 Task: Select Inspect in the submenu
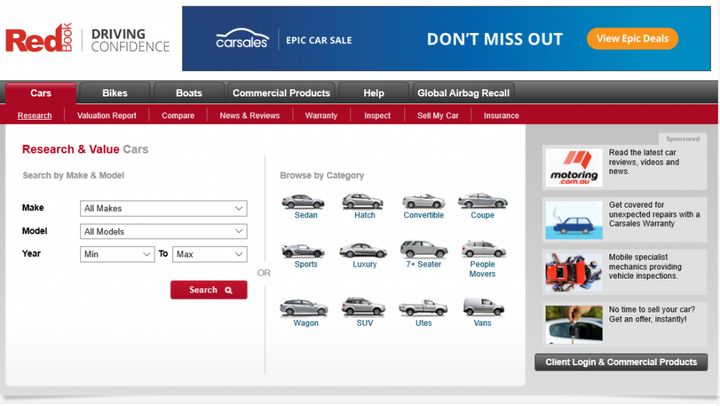pos(377,116)
